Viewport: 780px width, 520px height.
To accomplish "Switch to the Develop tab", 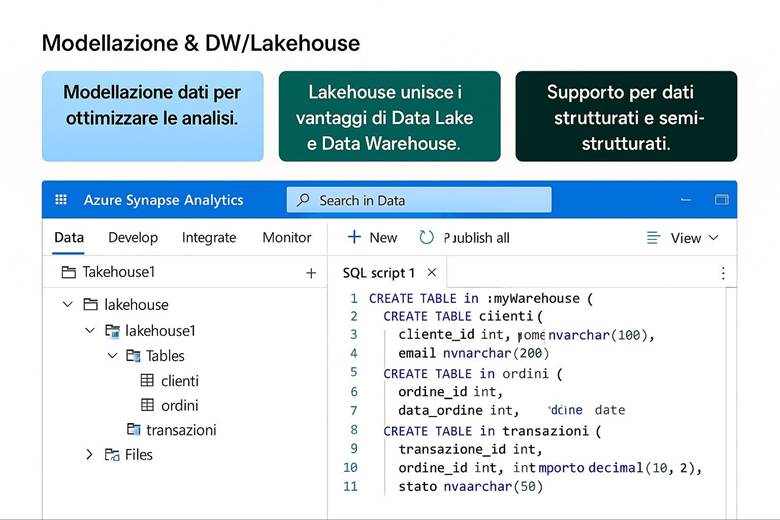I will tap(133, 238).
